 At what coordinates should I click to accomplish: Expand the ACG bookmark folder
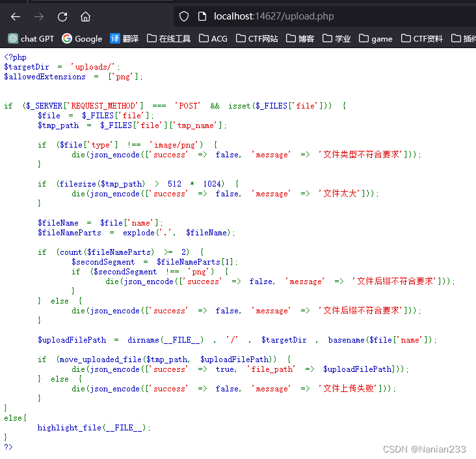pyautogui.click(x=213, y=38)
